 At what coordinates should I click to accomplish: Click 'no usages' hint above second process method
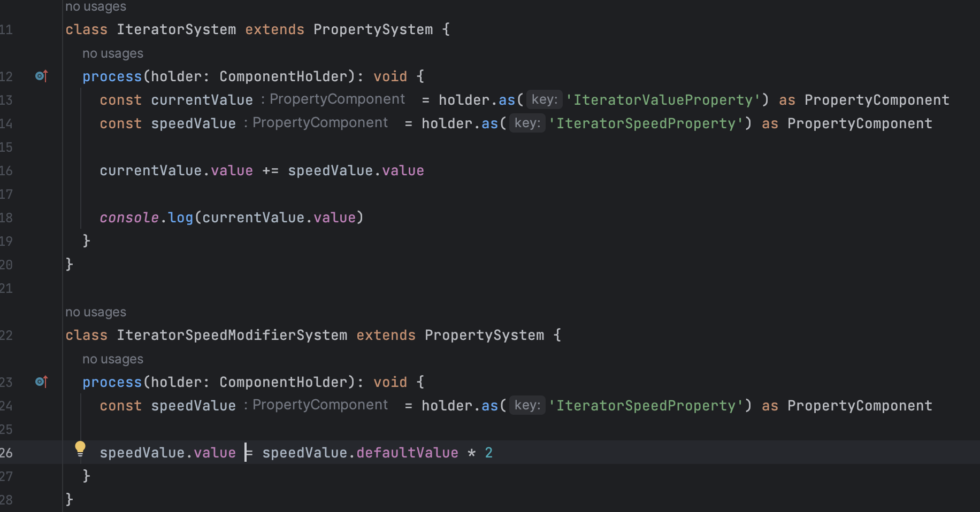pos(113,359)
